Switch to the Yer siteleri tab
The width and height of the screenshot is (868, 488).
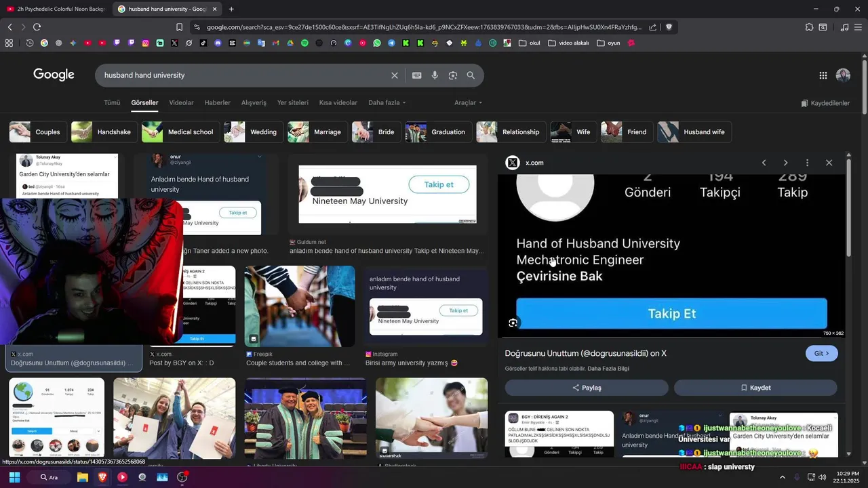292,103
